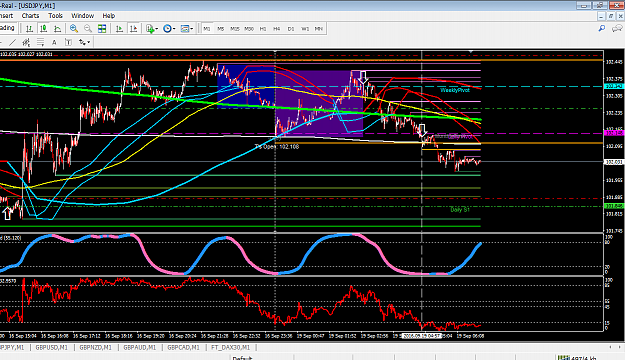Select the bar chart display icon
Image resolution: width=625 pixels, height=360 pixels.
pyautogui.click(x=29, y=29)
